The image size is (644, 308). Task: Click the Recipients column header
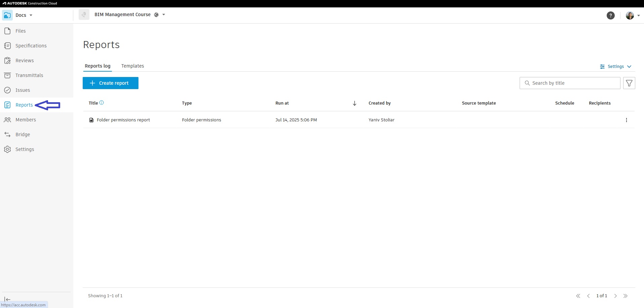pyautogui.click(x=600, y=103)
